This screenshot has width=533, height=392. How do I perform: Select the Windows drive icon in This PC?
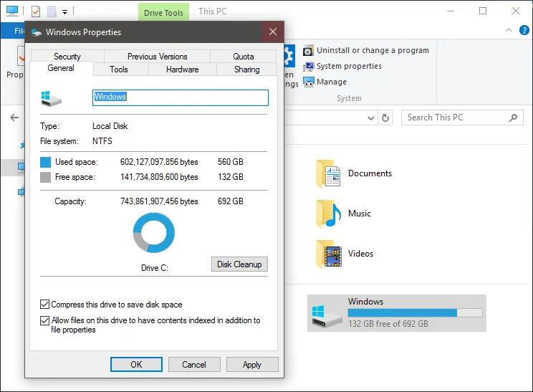coord(327,316)
